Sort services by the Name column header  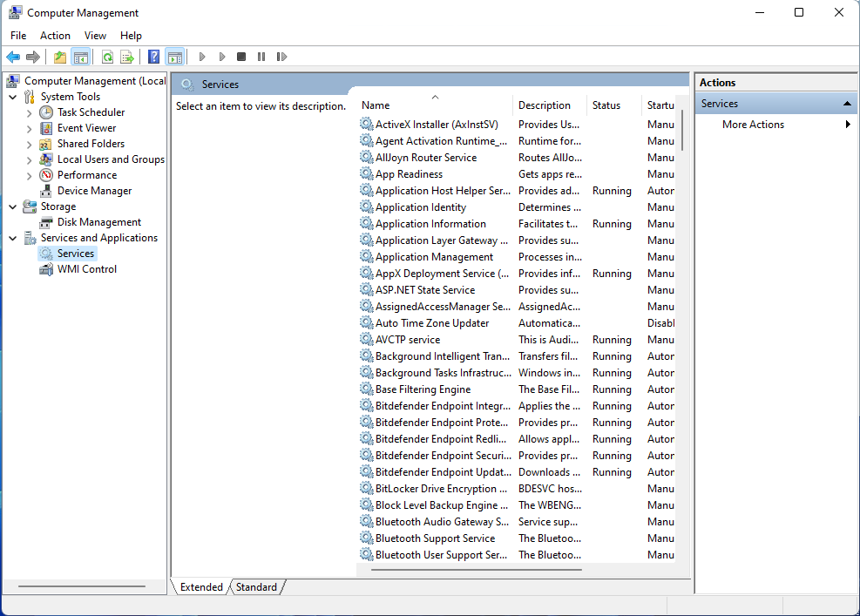pyautogui.click(x=435, y=105)
